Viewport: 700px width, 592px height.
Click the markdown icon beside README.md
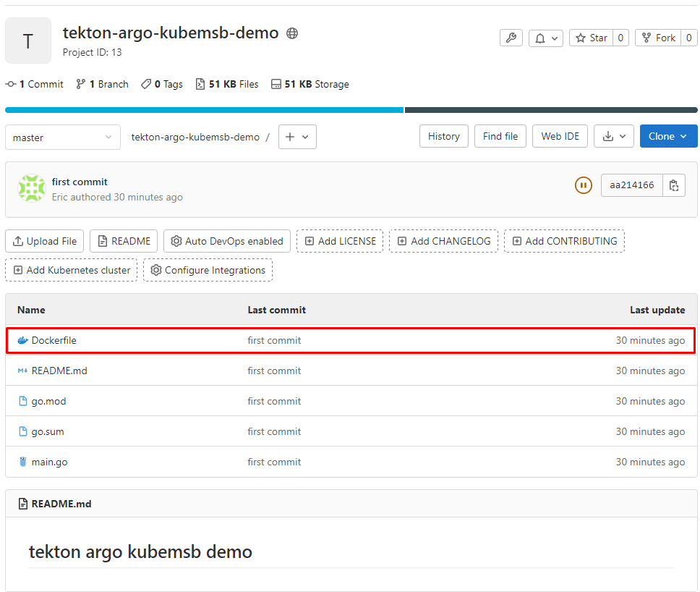pyautogui.click(x=22, y=371)
